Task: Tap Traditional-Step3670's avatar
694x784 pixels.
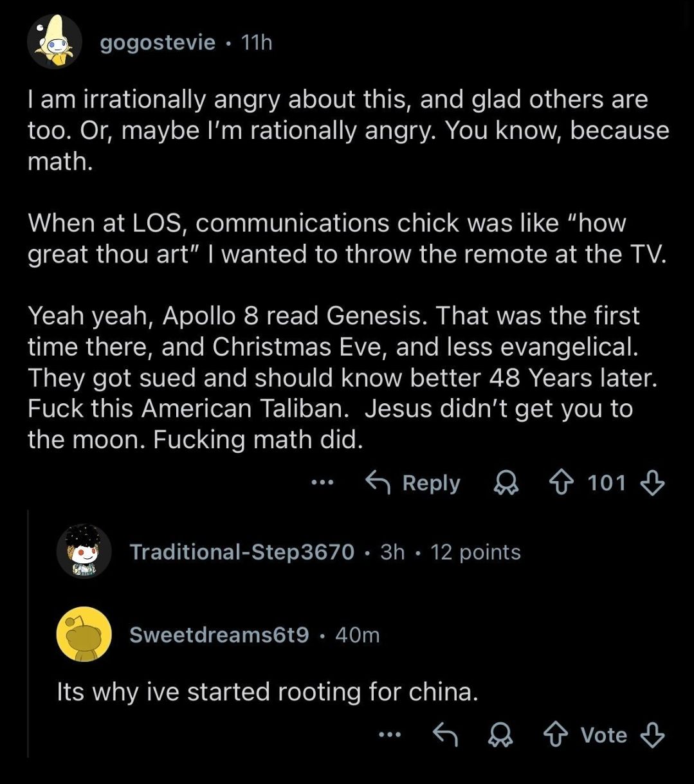Action: [84, 551]
